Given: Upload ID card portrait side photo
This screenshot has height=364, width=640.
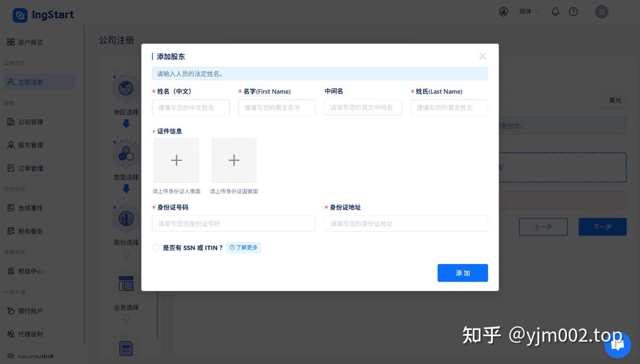Looking at the screenshot, I should pos(176,160).
